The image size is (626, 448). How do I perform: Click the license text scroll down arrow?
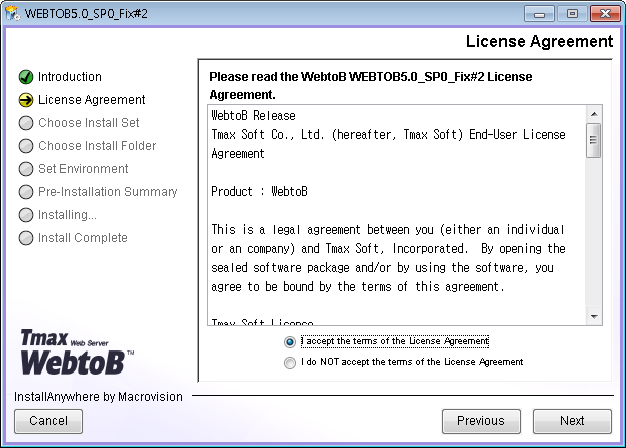pyautogui.click(x=594, y=317)
